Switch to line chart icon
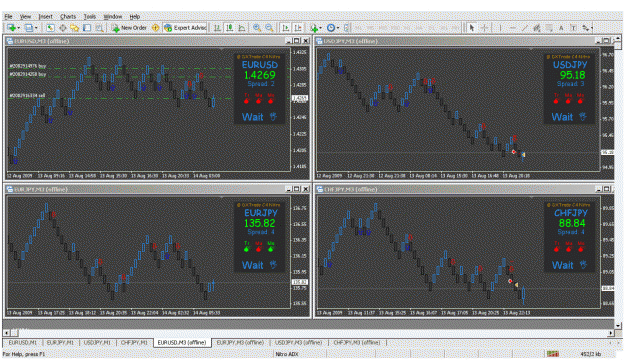Screen dimensions: 625x360 [242, 28]
